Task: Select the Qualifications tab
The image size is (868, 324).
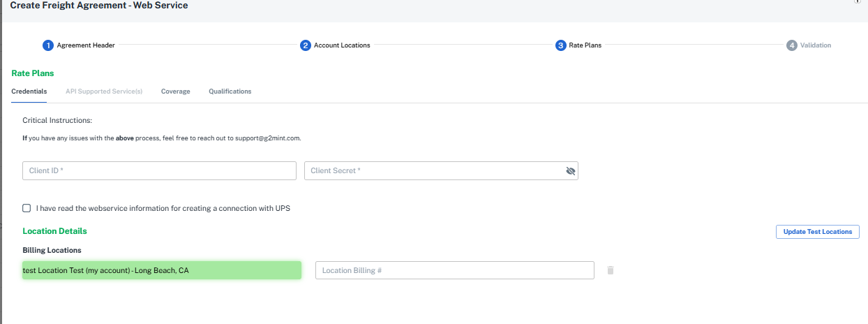Action: coord(230,91)
